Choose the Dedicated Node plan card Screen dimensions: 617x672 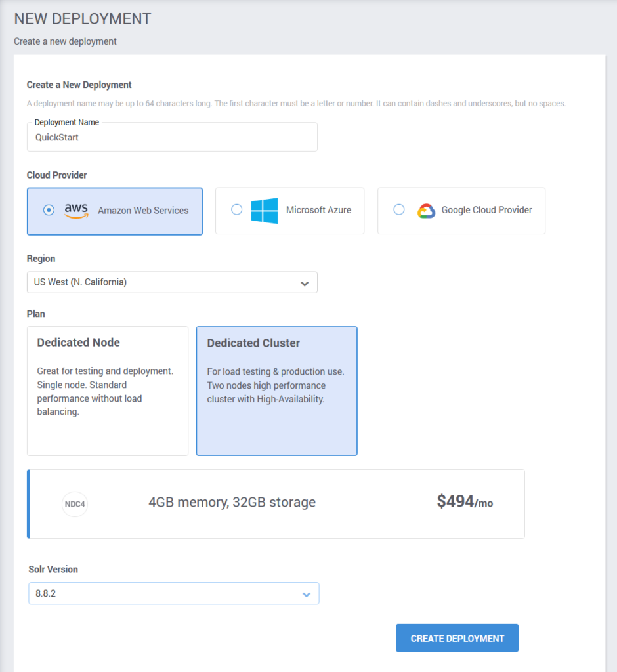pyautogui.click(x=108, y=391)
